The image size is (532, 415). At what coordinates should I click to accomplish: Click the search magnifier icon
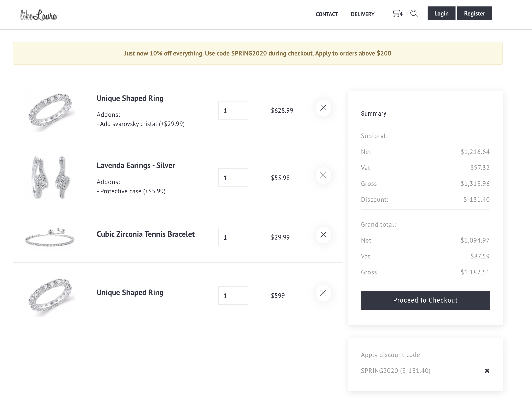(414, 13)
